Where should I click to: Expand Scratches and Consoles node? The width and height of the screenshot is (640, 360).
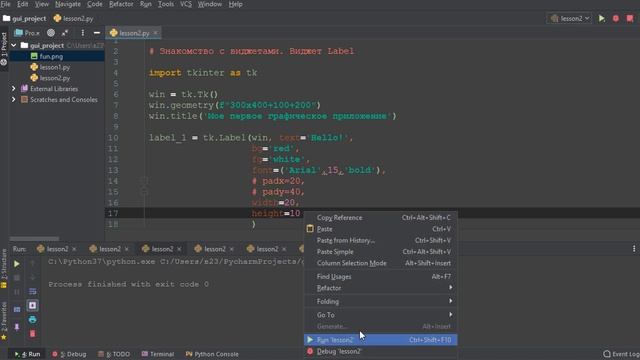pyautogui.click(x=14, y=100)
